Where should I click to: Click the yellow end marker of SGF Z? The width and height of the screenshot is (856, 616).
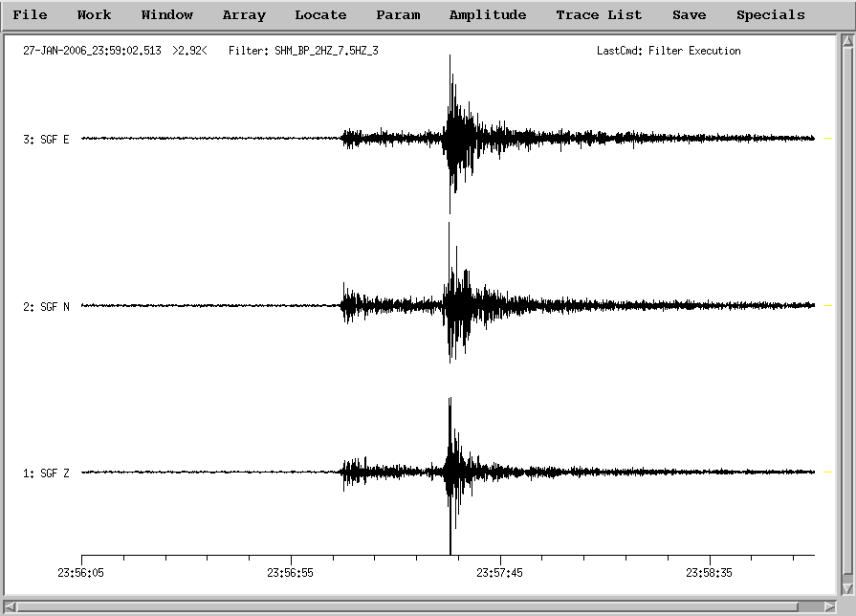[827, 472]
